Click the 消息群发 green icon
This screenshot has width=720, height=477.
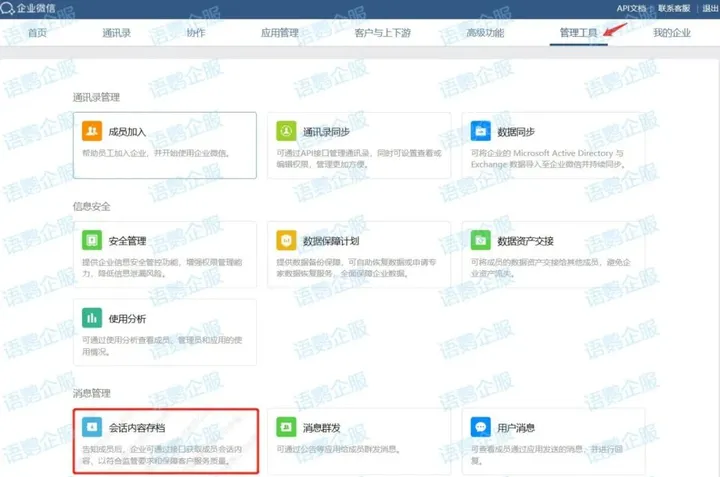286,427
